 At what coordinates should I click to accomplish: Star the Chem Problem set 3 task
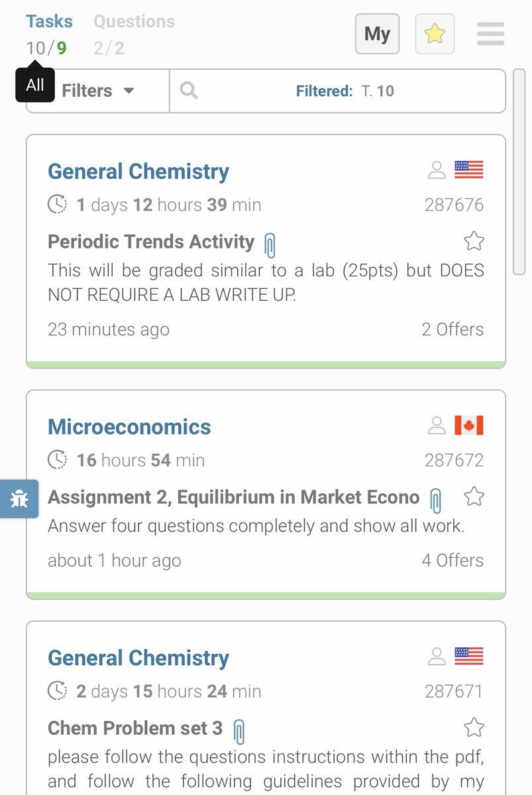[x=474, y=727]
